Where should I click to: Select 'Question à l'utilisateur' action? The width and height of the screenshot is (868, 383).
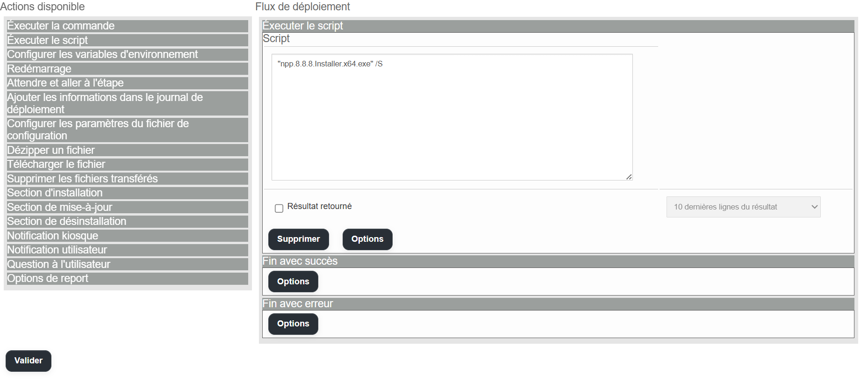pyautogui.click(x=127, y=265)
